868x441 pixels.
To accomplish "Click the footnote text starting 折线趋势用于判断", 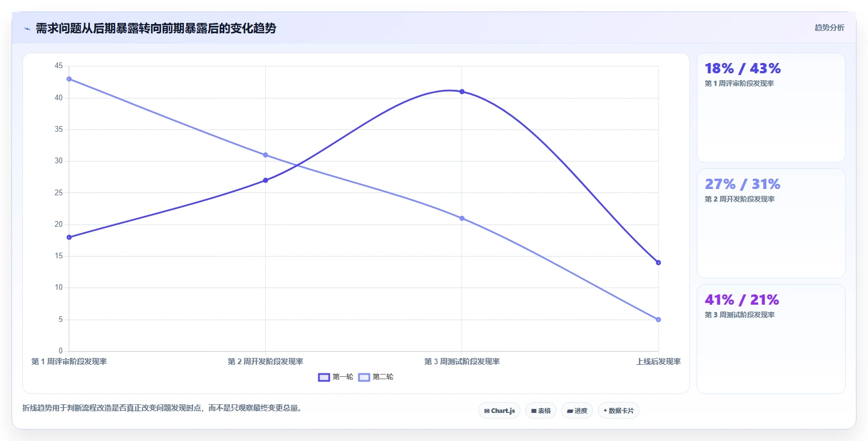I will click(x=162, y=408).
